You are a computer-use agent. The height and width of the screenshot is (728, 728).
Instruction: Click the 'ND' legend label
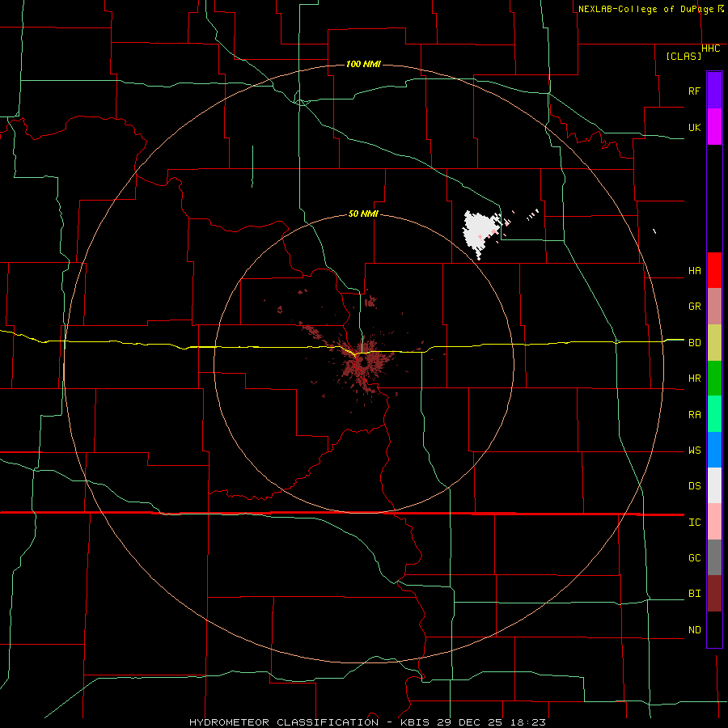pos(694,630)
